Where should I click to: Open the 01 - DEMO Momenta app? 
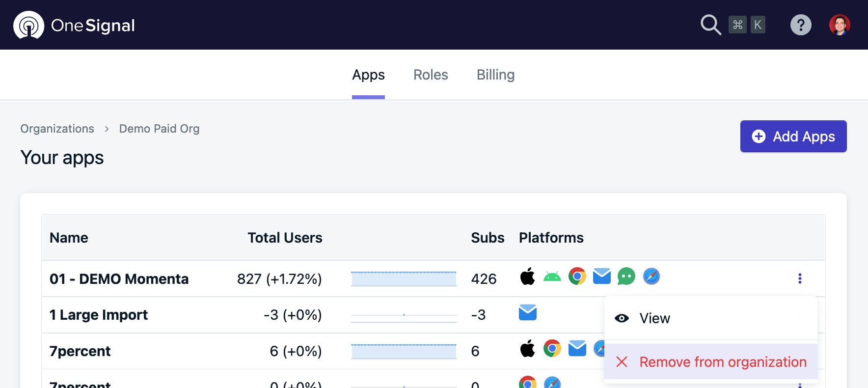point(119,279)
